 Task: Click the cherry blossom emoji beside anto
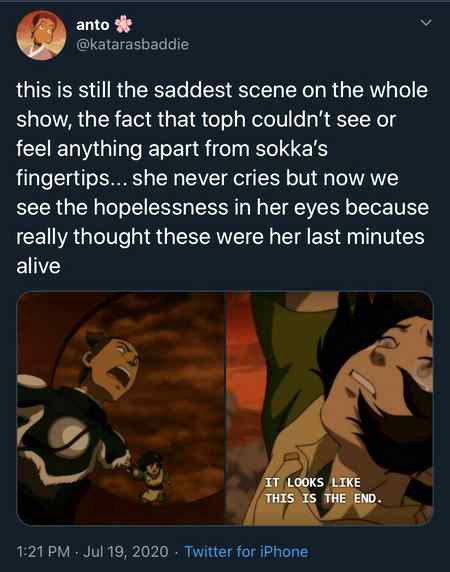point(123,24)
